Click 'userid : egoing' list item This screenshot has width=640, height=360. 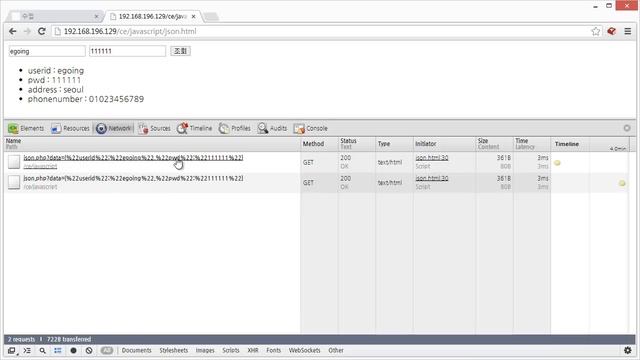coord(56,71)
